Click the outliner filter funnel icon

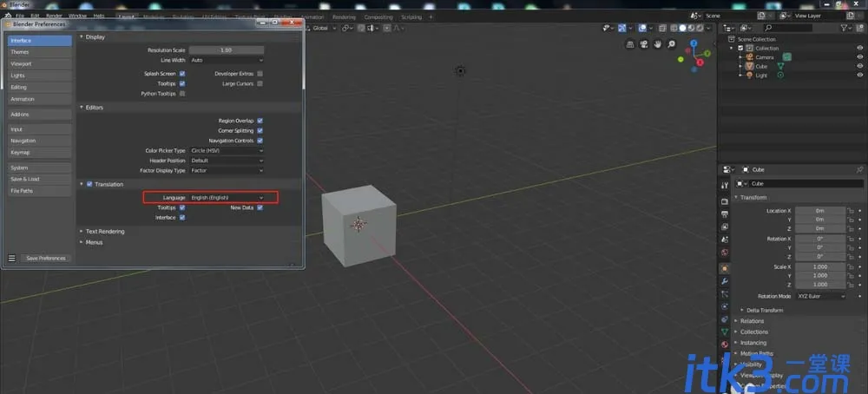[x=844, y=28]
